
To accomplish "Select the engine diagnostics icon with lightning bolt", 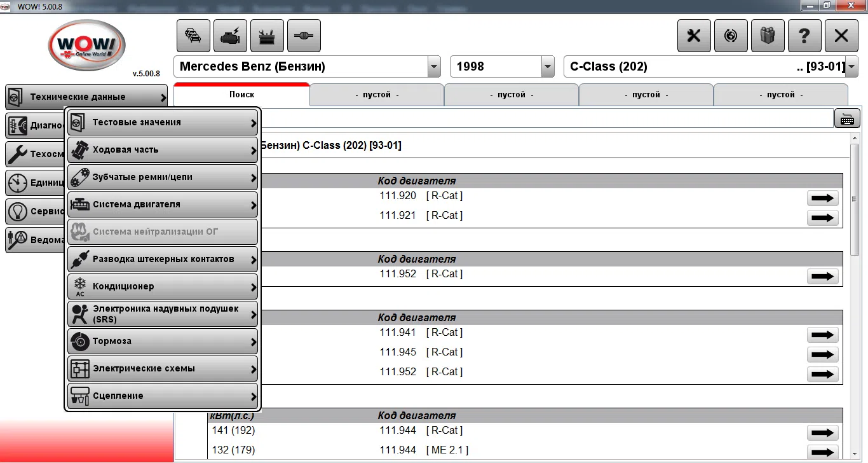I will tap(230, 35).
